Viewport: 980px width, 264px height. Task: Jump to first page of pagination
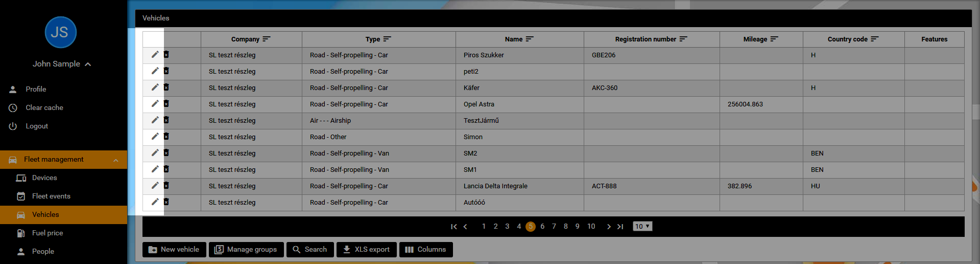pos(453,227)
